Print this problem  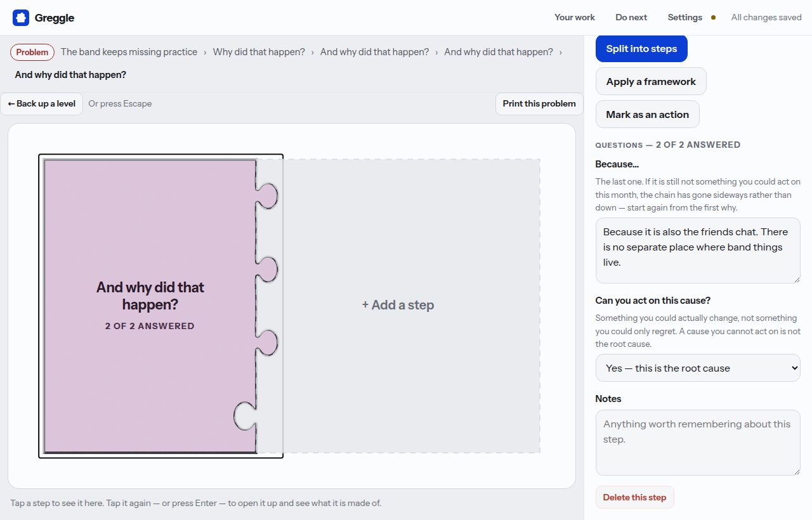[x=539, y=103]
